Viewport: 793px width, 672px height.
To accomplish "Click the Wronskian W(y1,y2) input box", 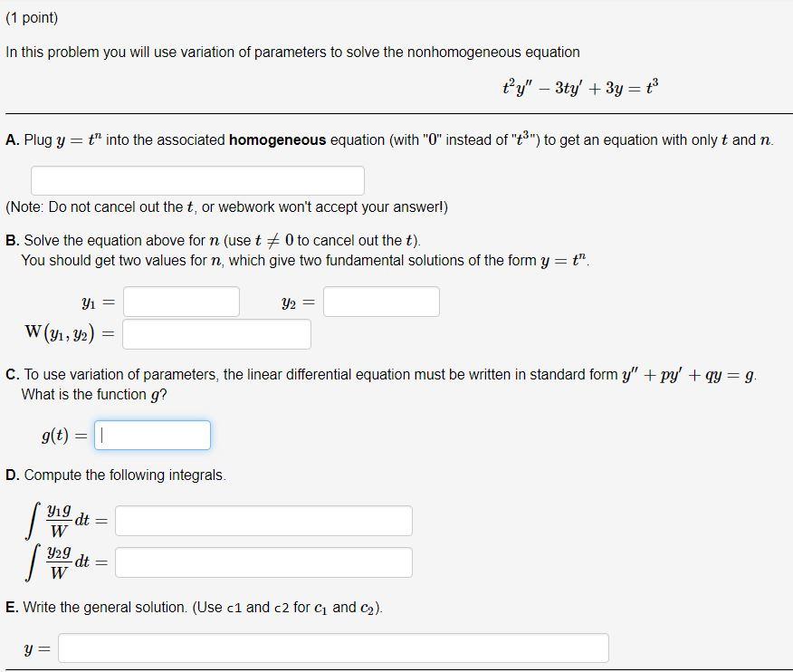I will [218, 333].
